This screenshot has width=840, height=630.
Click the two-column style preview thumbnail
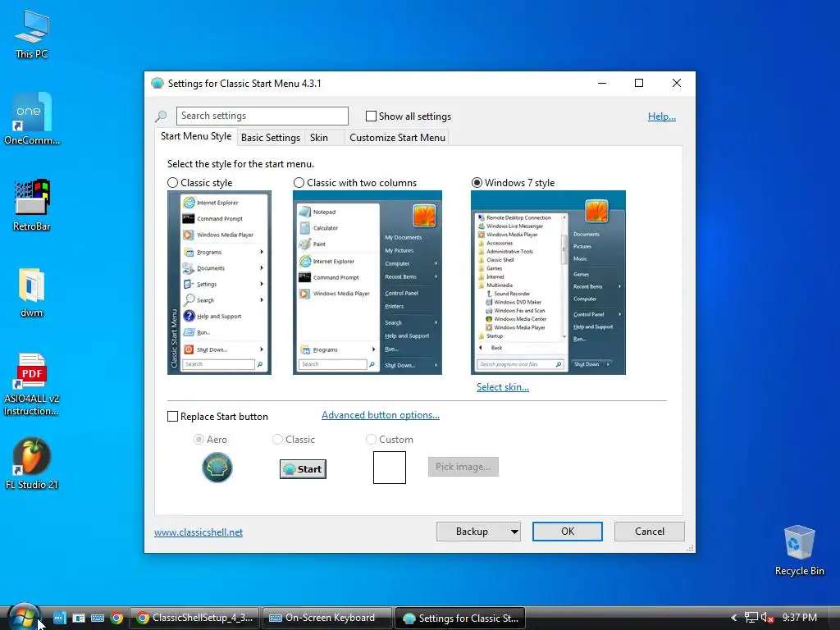tap(367, 282)
